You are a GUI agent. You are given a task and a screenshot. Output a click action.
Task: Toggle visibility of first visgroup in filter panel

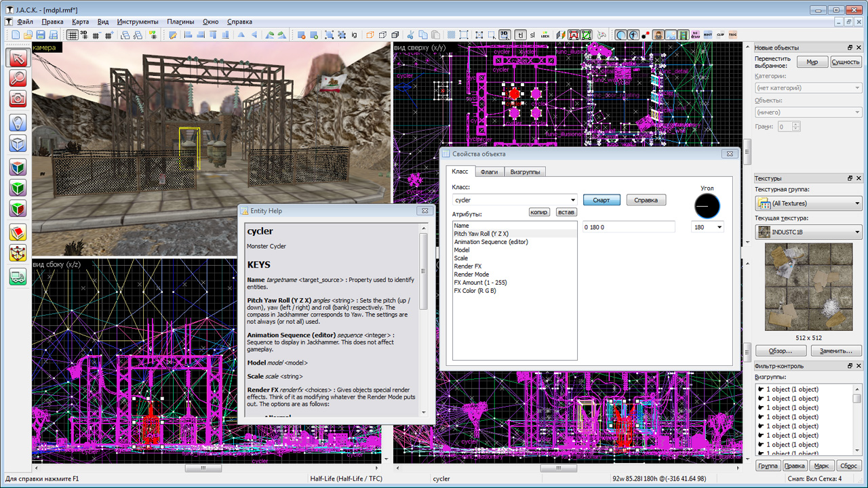(x=761, y=388)
